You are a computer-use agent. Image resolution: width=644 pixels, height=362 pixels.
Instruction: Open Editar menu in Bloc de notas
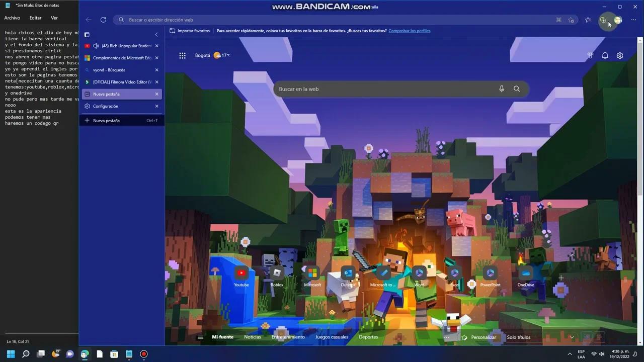[35, 18]
